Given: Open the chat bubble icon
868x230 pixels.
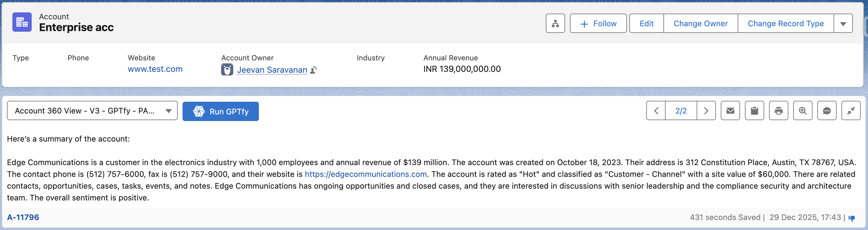Looking at the screenshot, I should pyautogui.click(x=827, y=110).
